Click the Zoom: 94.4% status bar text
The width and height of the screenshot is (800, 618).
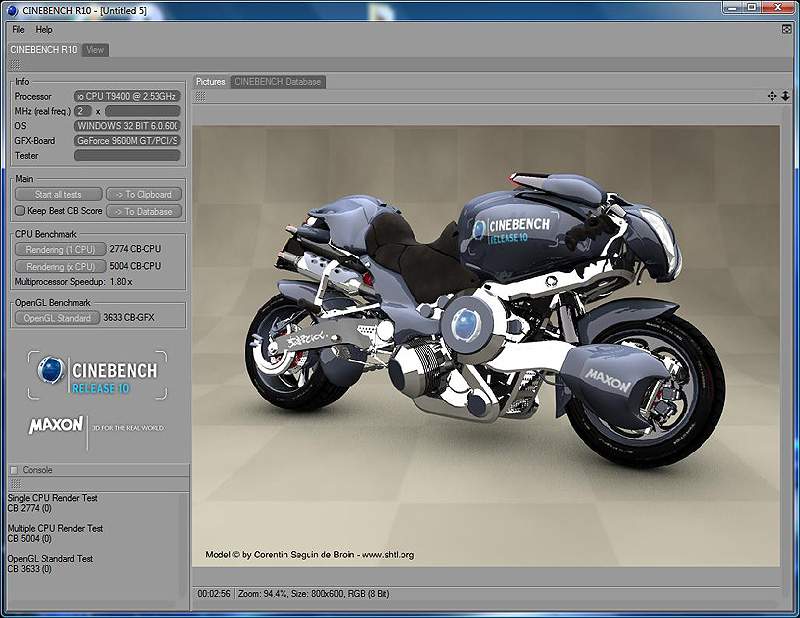coord(264,594)
